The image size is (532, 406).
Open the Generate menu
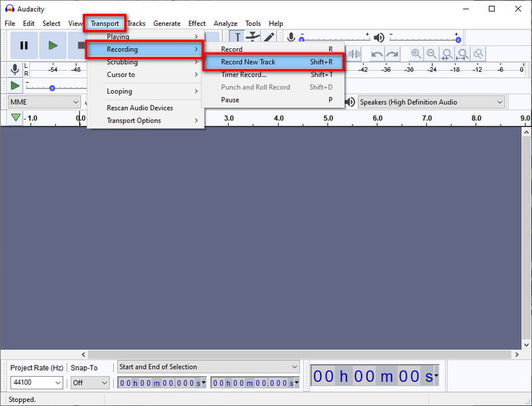(x=167, y=23)
